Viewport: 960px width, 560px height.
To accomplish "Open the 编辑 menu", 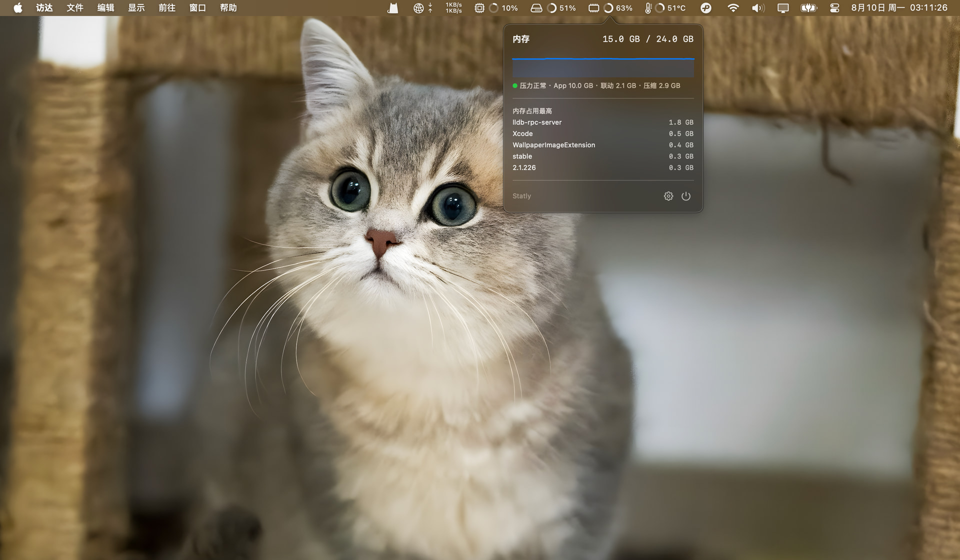I will 105,8.
